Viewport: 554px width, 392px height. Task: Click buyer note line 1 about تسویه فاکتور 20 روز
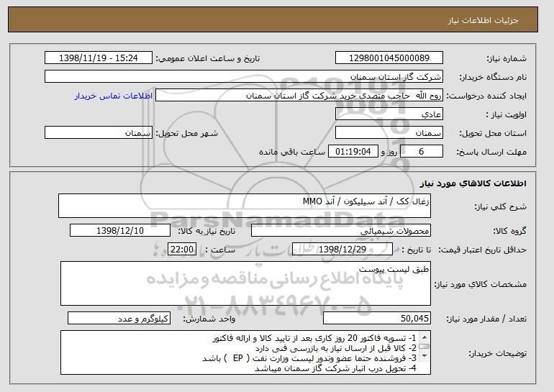pos(314,338)
